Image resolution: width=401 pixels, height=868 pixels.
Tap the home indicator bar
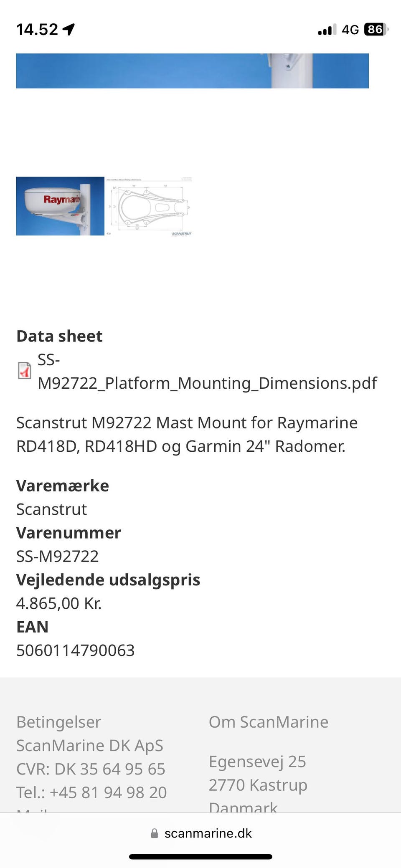[200, 857]
